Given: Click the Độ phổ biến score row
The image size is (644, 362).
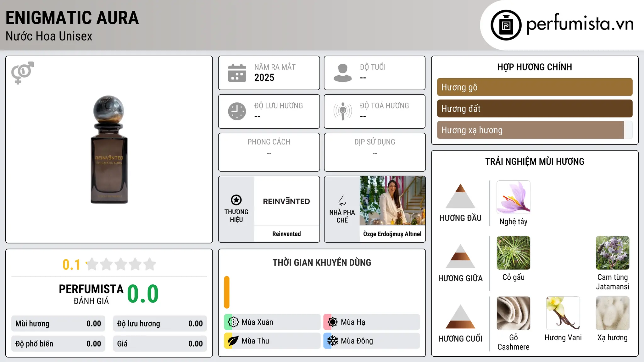Looking at the screenshot, I should coord(58,344).
